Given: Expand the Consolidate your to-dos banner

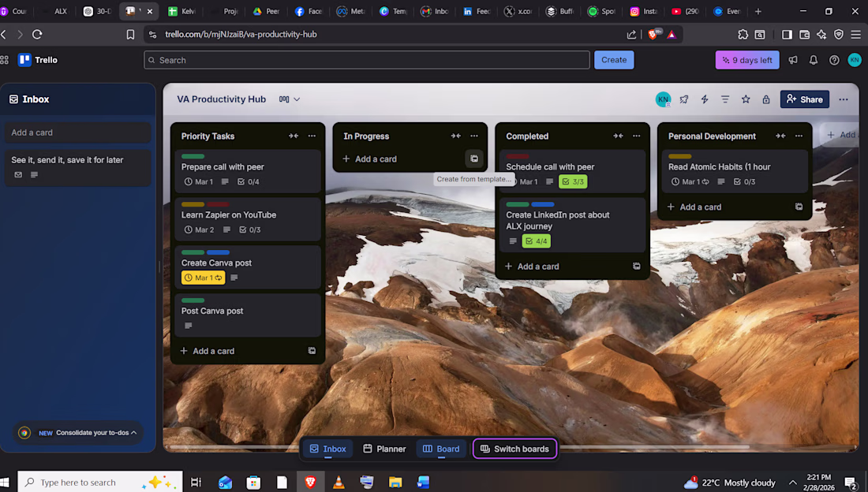Looking at the screenshot, I should click(x=77, y=433).
